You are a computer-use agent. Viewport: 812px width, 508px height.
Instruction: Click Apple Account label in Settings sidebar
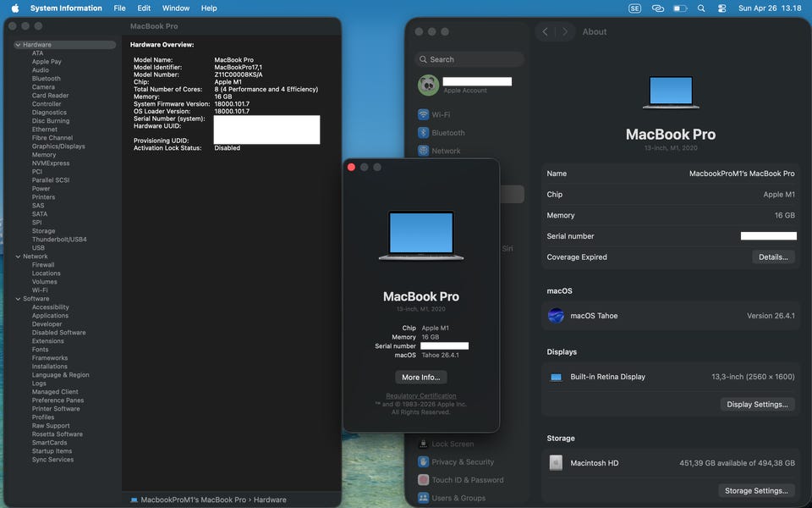(465, 91)
